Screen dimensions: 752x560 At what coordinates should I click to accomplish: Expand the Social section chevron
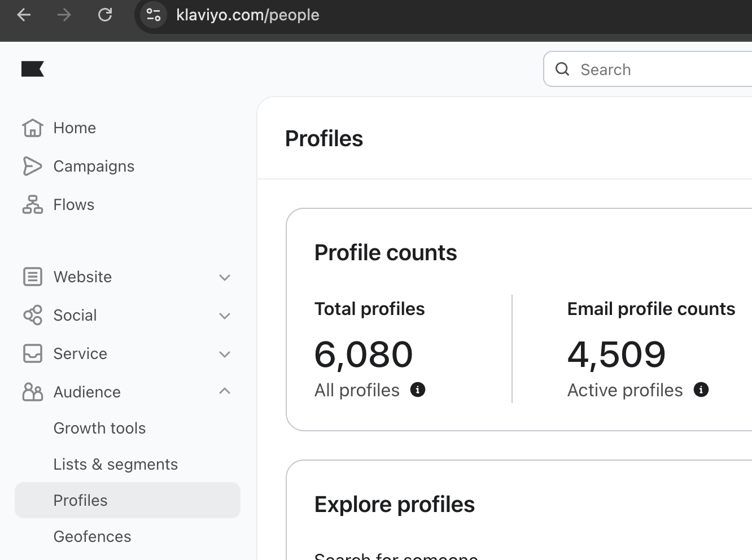point(225,316)
